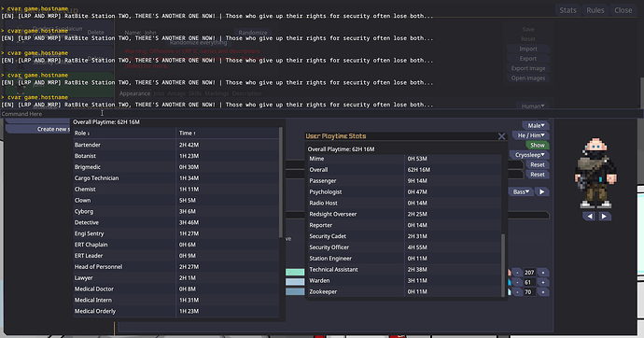Open the Male sex dropdown
This screenshot has width=644, height=338.
(536, 125)
